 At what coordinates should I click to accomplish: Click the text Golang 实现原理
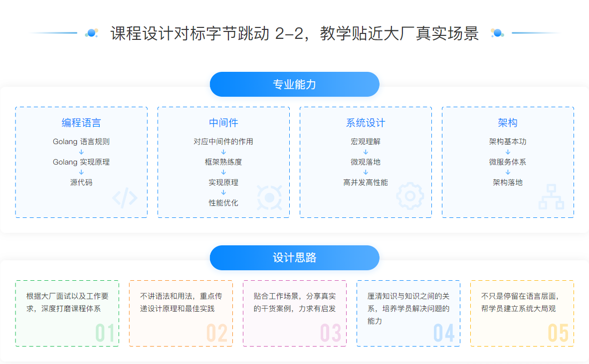tap(81, 162)
